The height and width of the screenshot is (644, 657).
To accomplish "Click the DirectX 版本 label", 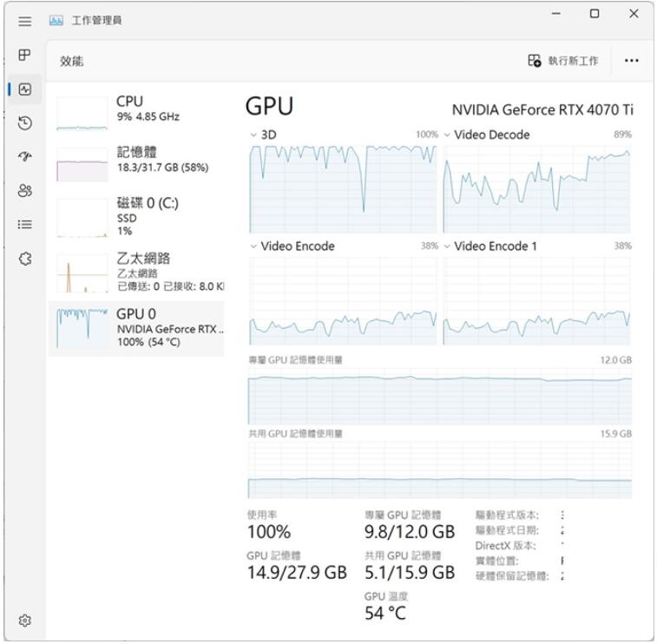I will click(506, 546).
